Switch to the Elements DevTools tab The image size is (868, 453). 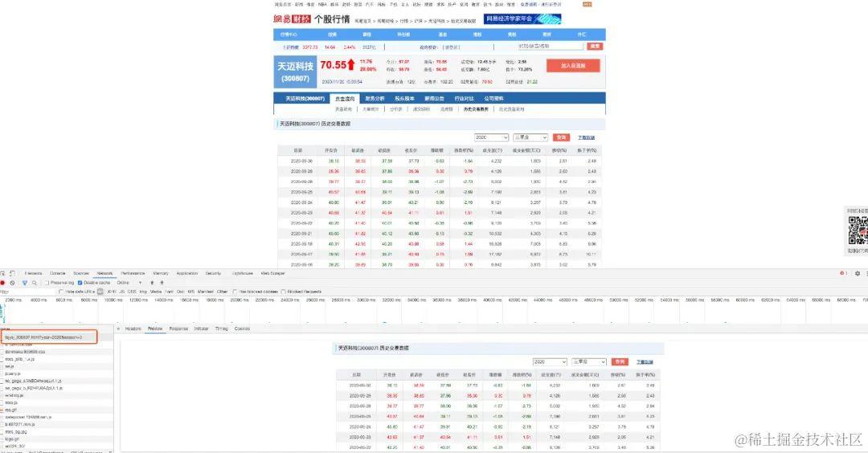tap(33, 273)
